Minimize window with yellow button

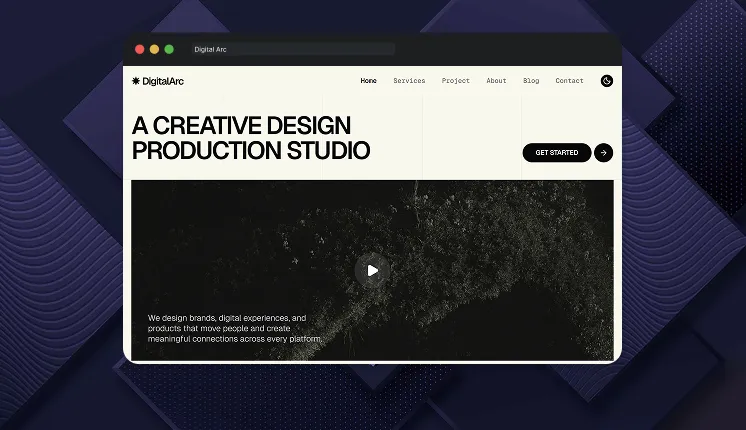(154, 49)
